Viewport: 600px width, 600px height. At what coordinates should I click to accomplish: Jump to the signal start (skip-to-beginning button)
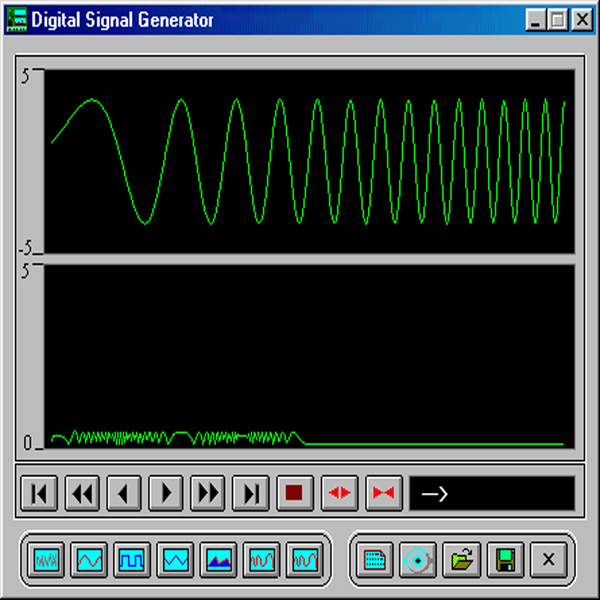(39, 493)
